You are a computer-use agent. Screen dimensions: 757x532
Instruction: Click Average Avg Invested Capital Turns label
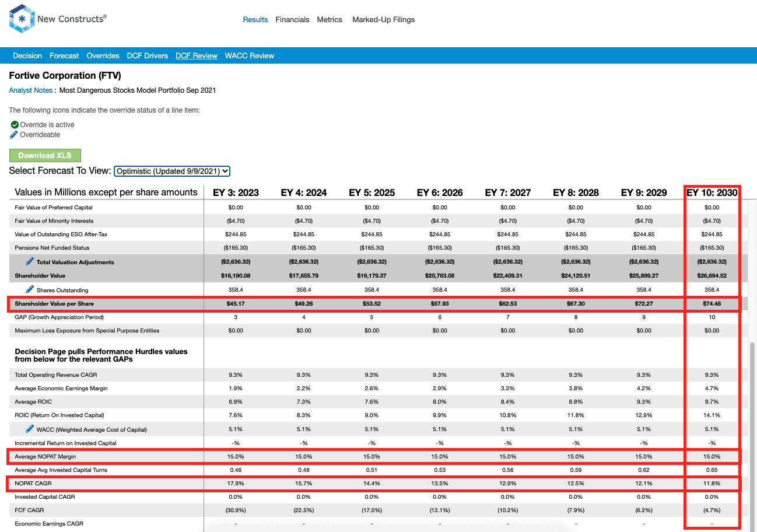pos(61,470)
